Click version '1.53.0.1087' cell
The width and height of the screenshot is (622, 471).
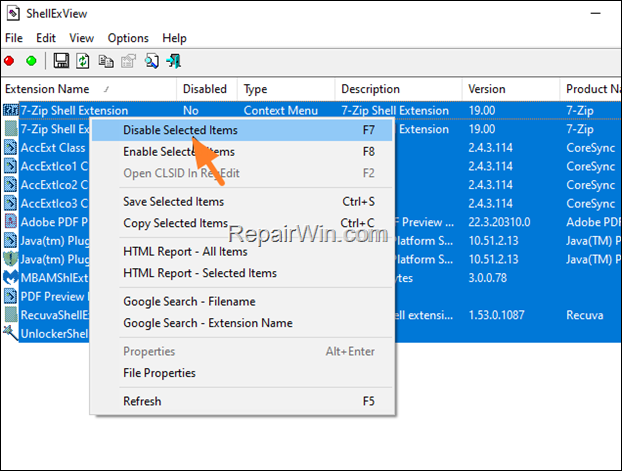tap(497, 315)
